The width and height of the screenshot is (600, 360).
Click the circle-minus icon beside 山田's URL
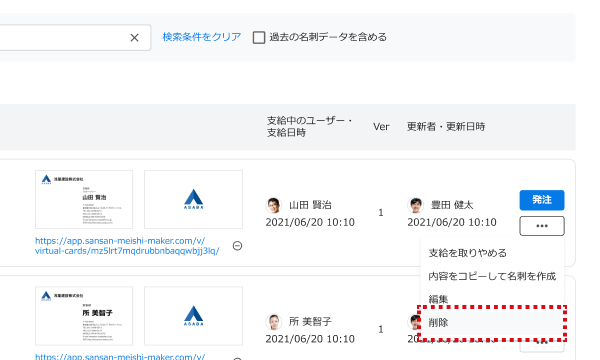pos(237,246)
